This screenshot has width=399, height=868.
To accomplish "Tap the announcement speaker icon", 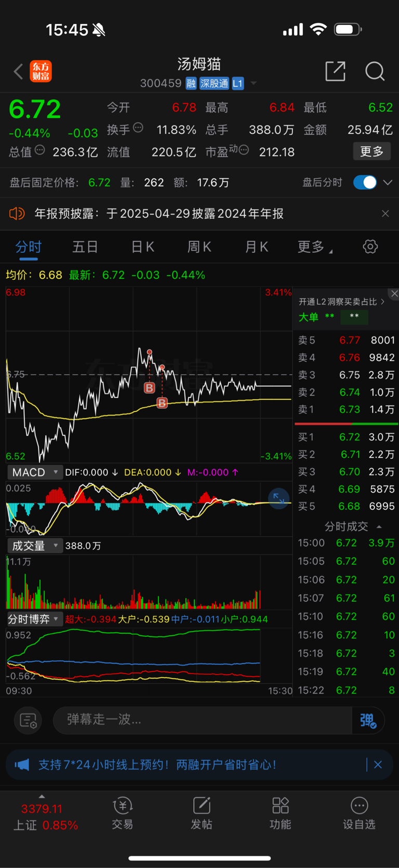I will [17, 214].
